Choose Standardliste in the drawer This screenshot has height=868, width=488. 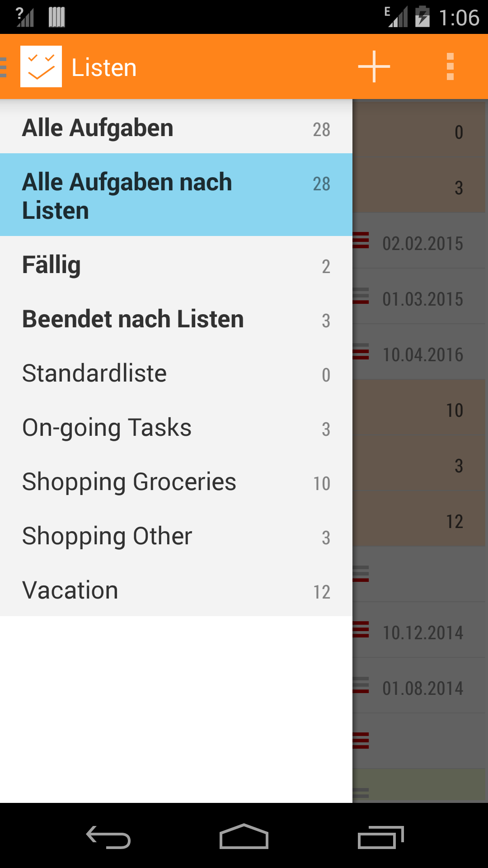pyautogui.click(x=176, y=373)
